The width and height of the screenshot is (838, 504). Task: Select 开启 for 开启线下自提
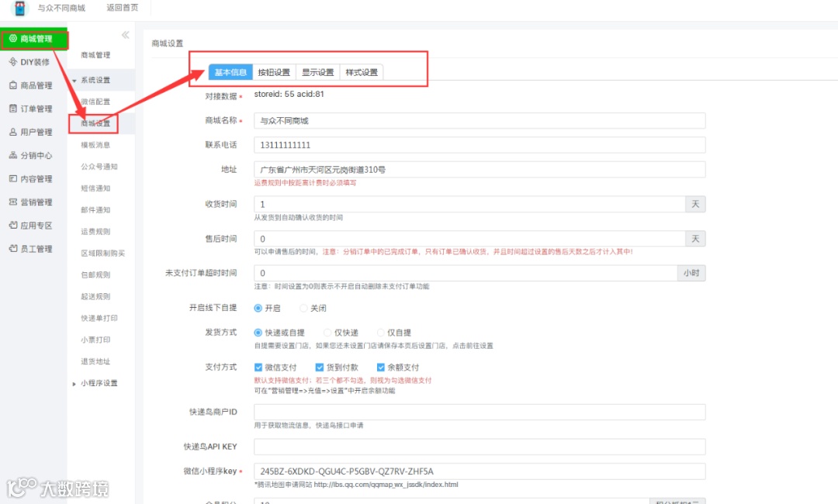point(258,308)
